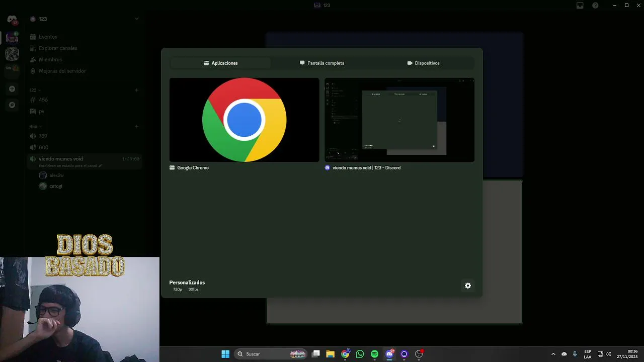The height and width of the screenshot is (362, 644).
Task: Open the network tray icon
Action: (600, 354)
